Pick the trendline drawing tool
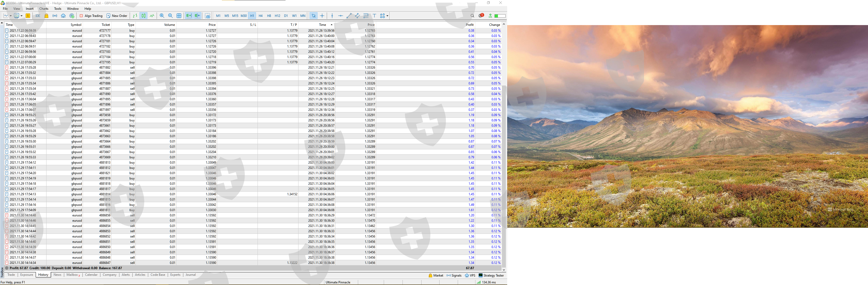Image resolution: width=868 pixels, height=285 pixels. [x=349, y=16]
